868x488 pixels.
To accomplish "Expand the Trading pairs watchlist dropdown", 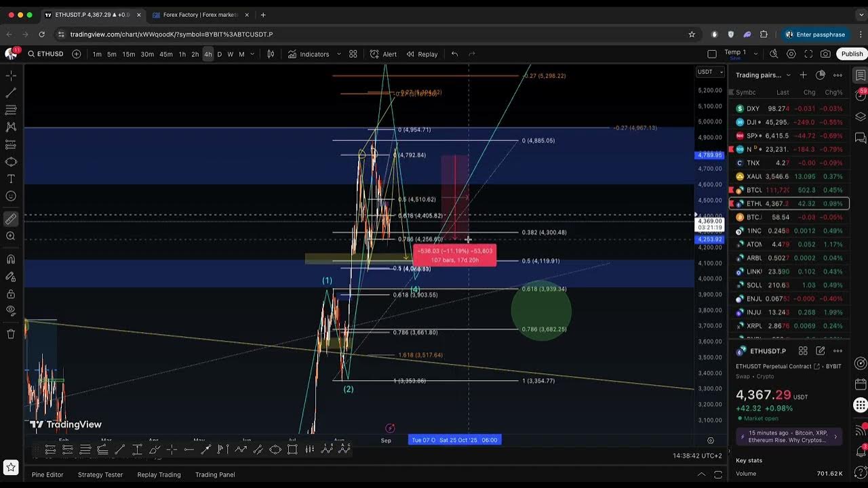I will point(764,75).
